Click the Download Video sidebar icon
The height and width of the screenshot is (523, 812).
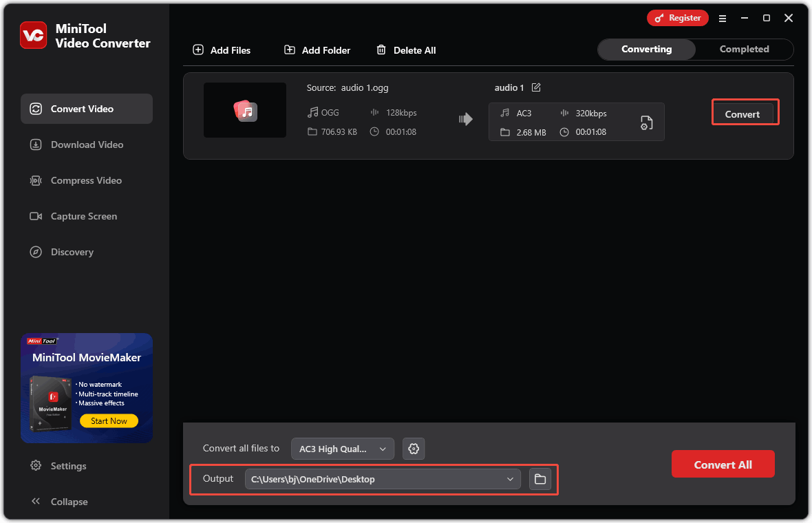pyautogui.click(x=36, y=145)
